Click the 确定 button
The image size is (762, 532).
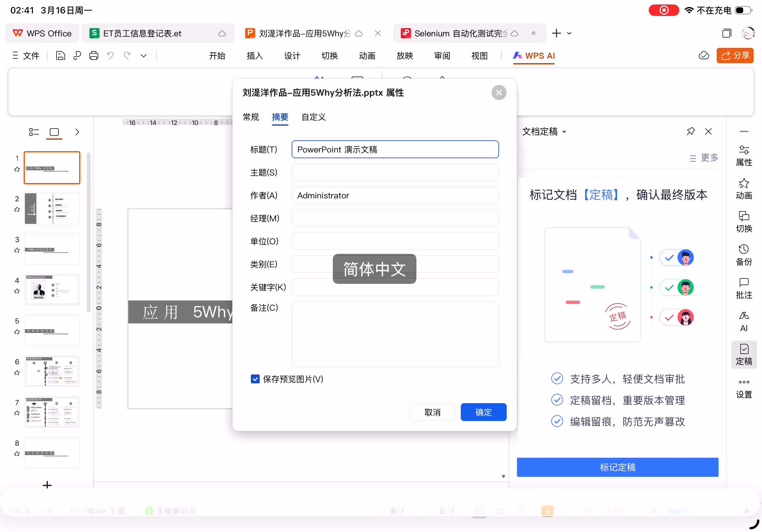(483, 412)
